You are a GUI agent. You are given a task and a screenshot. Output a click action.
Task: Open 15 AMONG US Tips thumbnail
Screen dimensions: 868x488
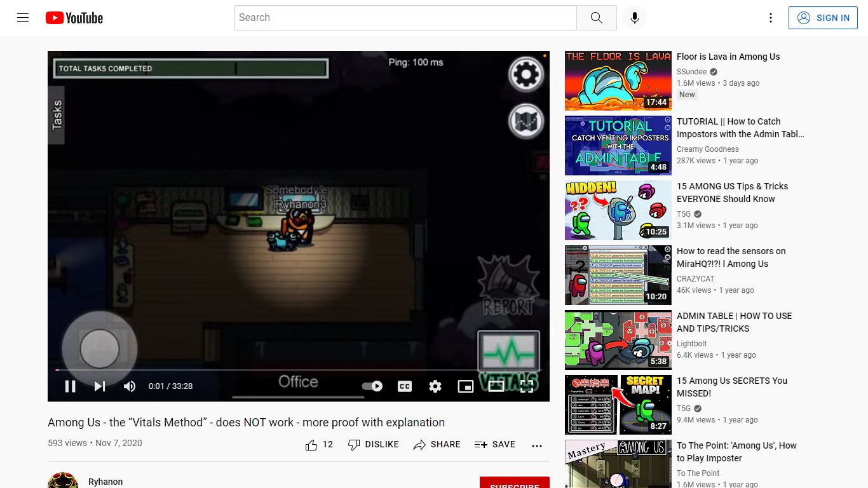coord(618,210)
